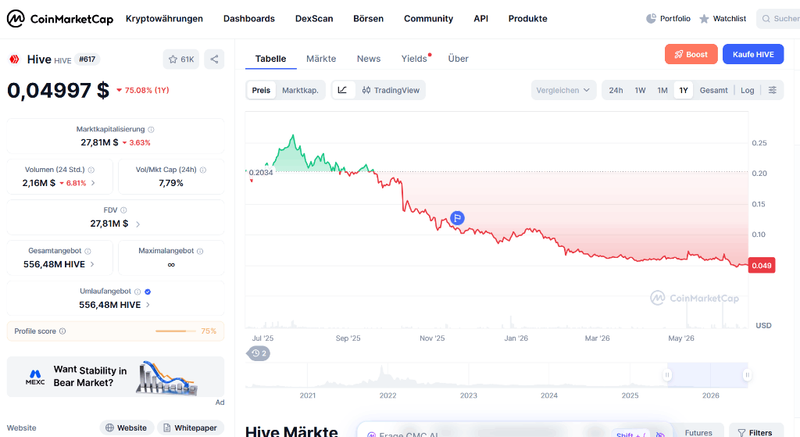Click the MEXC Bear Market ad
Image resolution: width=800 pixels, height=437 pixels.
(115, 377)
